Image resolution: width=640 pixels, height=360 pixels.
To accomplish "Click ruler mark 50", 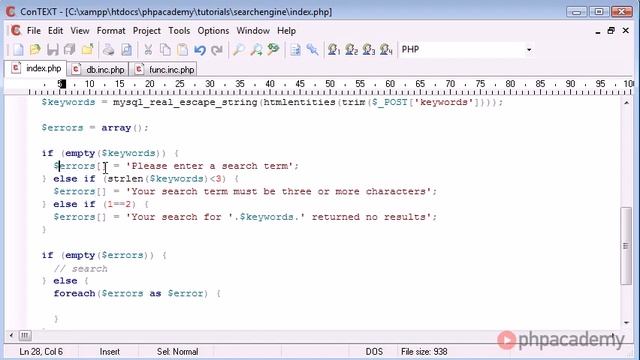I will [330, 84].
